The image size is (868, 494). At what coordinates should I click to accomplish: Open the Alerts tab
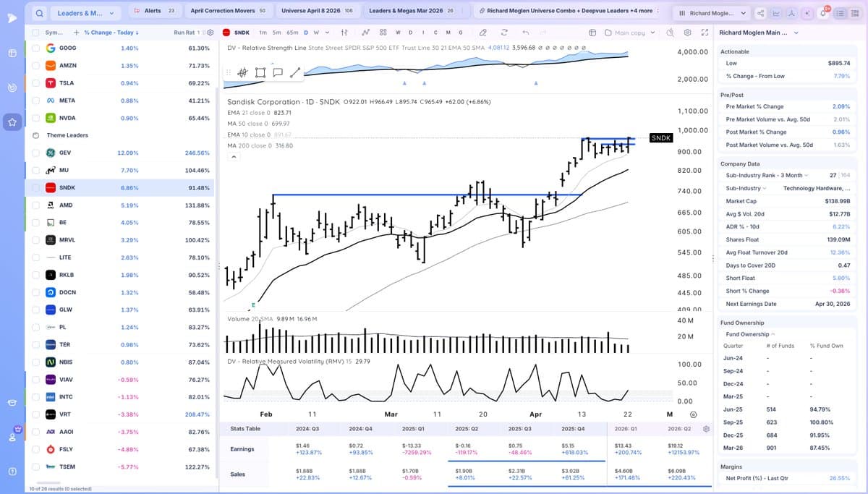[155, 11]
